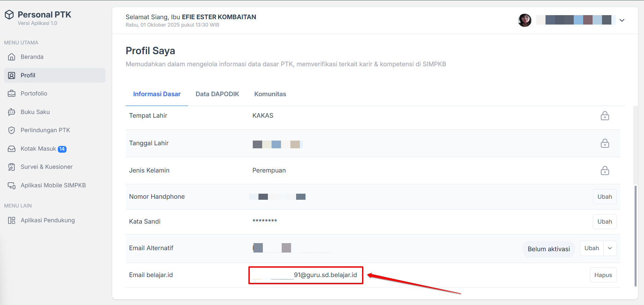Image resolution: width=644 pixels, height=305 pixels.
Task: Click the Survei & Kuesioner icon
Action: coord(12,167)
